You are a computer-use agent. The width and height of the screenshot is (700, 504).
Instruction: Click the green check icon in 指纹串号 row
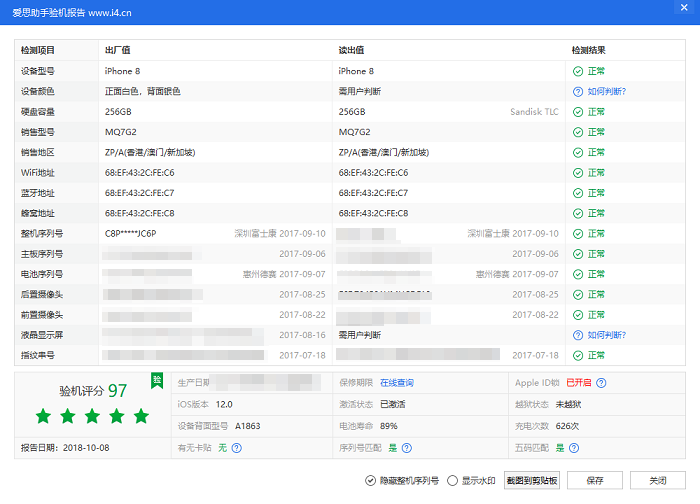point(578,355)
